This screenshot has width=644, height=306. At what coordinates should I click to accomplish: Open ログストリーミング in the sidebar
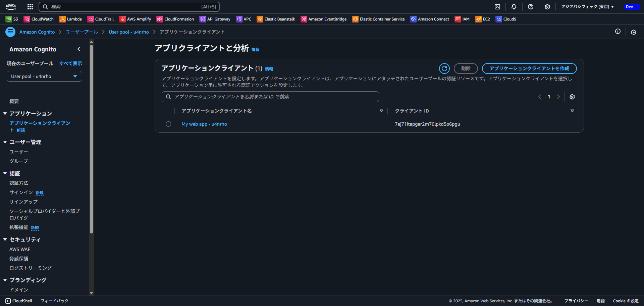click(x=31, y=268)
